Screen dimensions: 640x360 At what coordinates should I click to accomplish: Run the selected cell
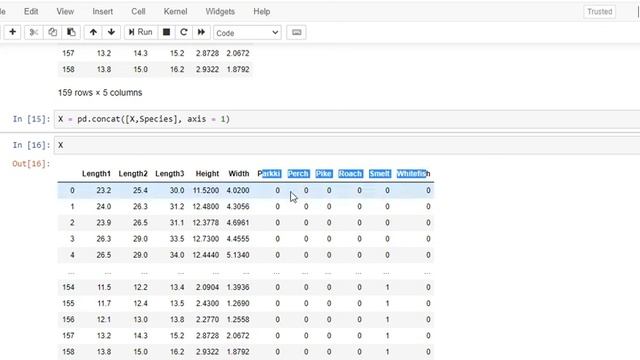tap(140, 32)
